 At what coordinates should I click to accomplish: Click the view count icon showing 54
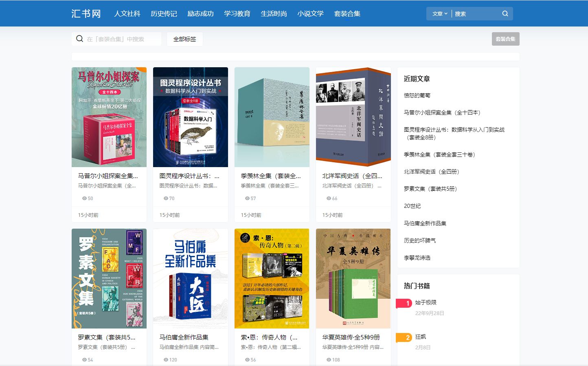tap(84, 360)
